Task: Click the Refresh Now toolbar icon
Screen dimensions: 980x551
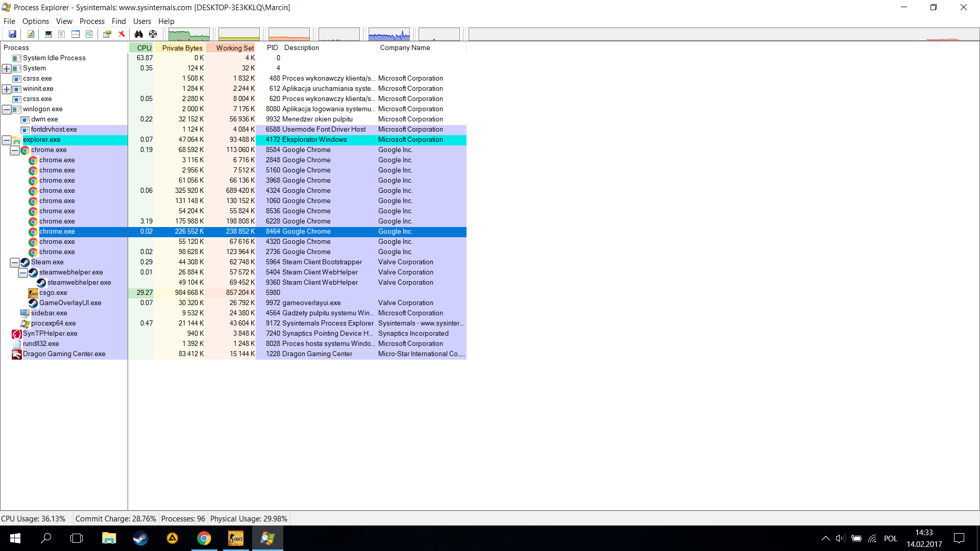Action: (31, 34)
